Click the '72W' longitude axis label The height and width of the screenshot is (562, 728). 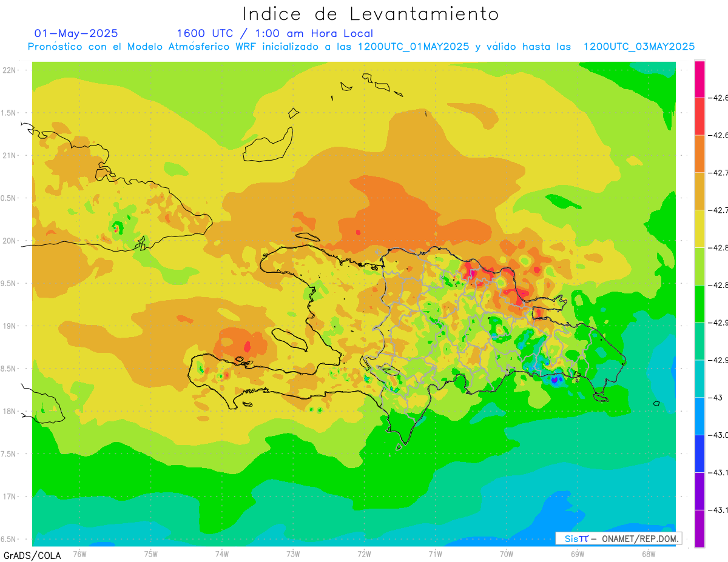tap(364, 554)
